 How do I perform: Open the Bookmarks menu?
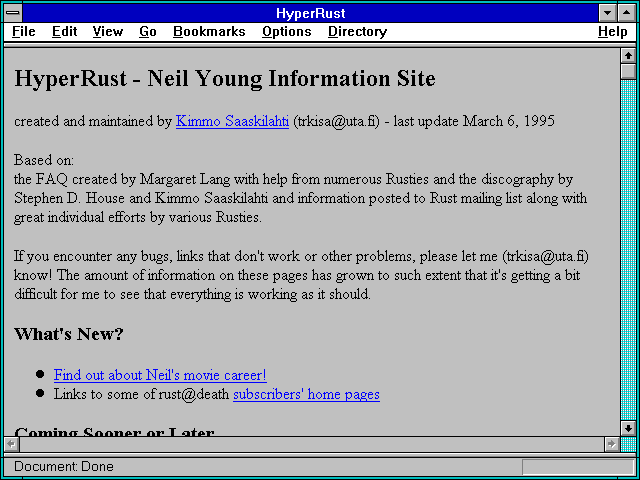point(209,31)
